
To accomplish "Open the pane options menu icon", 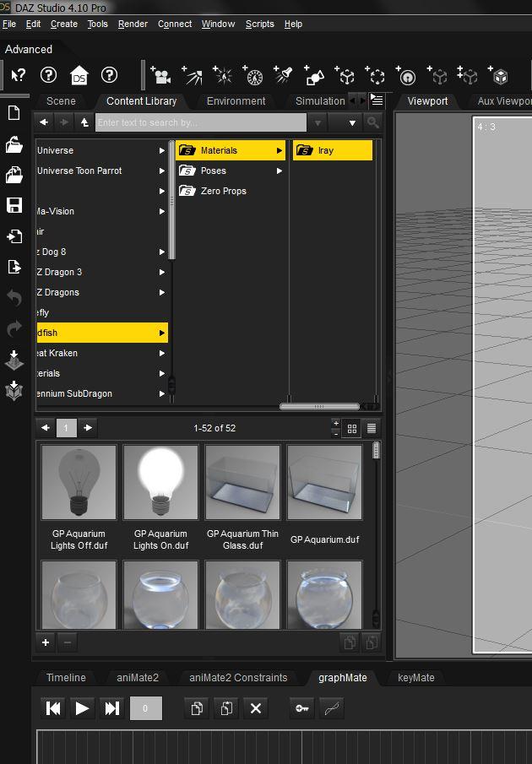I will coord(377,100).
